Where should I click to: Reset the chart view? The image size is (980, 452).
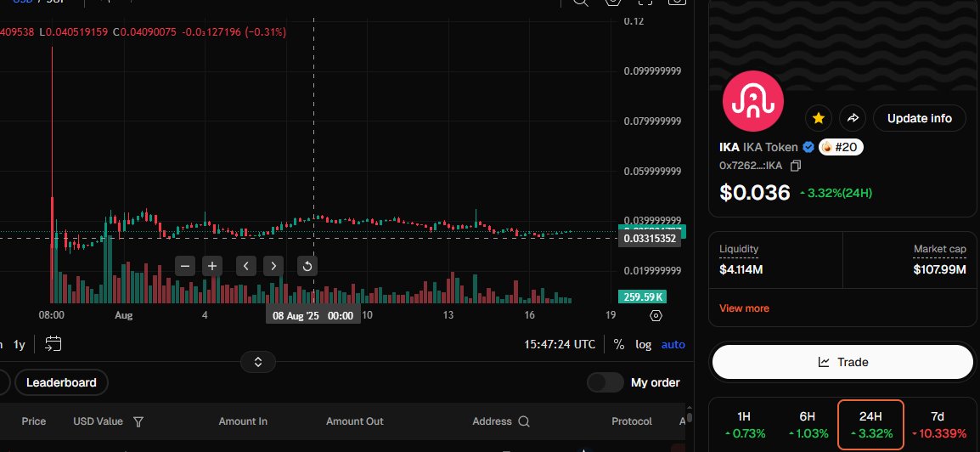click(x=307, y=266)
